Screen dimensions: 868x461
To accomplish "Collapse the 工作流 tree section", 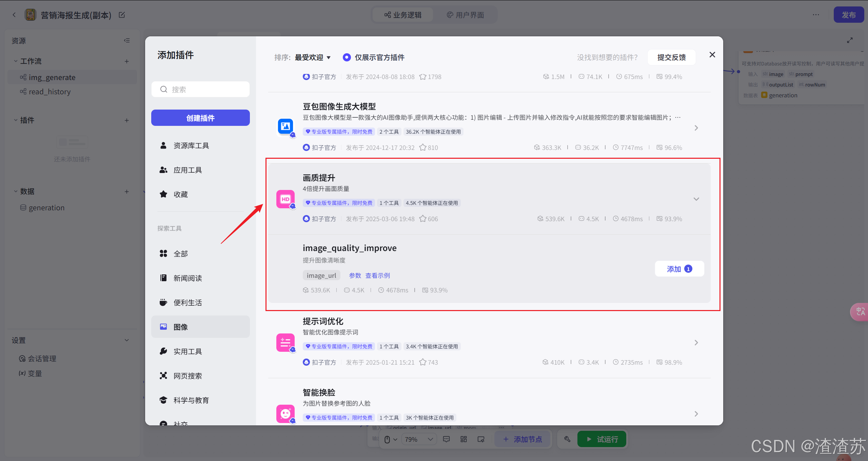I will (16, 61).
